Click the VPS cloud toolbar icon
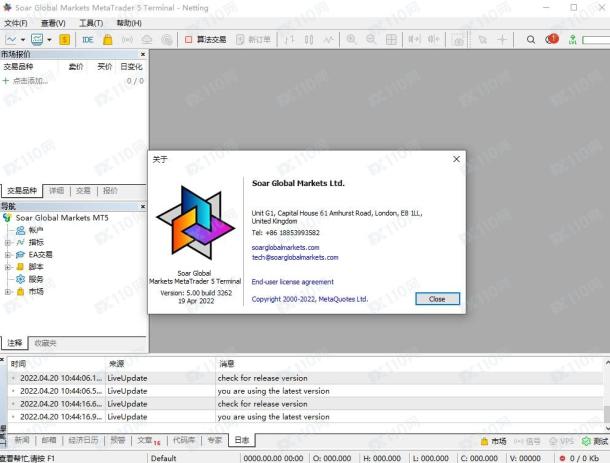This screenshot has height=463, width=610. click(147, 40)
